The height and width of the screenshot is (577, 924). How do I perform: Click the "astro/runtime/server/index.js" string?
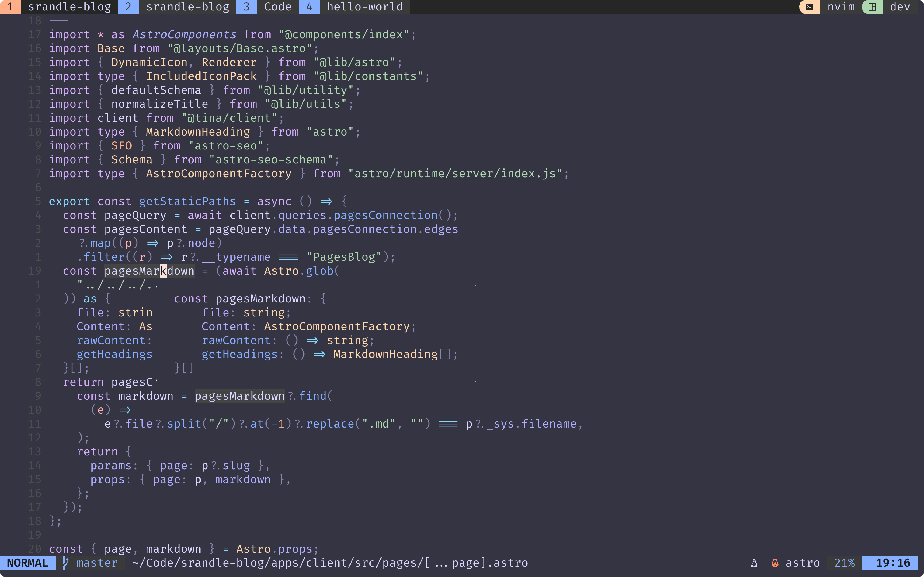coord(455,174)
